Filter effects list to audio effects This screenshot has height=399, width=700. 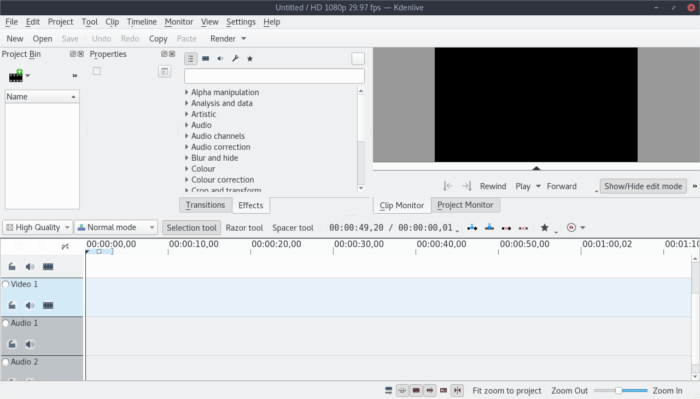pyautogui.click(x=220, y=58)
